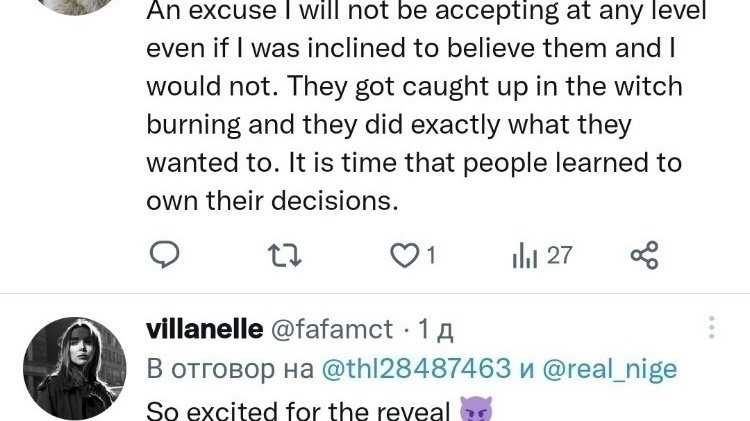Image resolution: width=750 pixels, height=421 pixels.
Task: Open the @real_nige mention link
Action: (610, 369)
